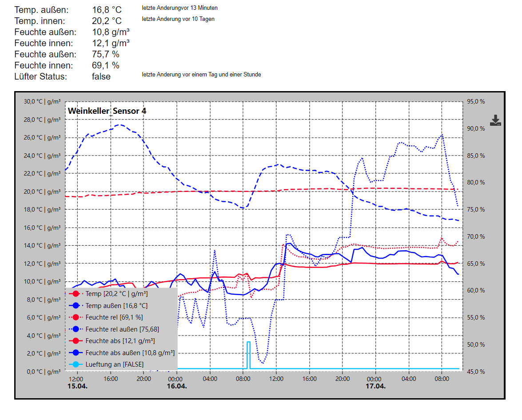This screenshot has height=420, width=522.
Task: Click the 95,0 % right axis label
Action: (475, 101)
